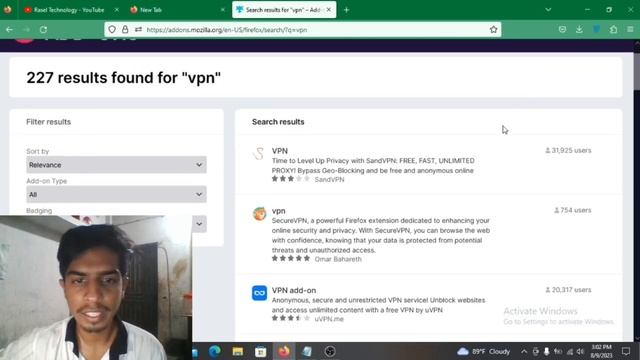
Task: Open a new tab with plus button
Action: coord(346,10)
